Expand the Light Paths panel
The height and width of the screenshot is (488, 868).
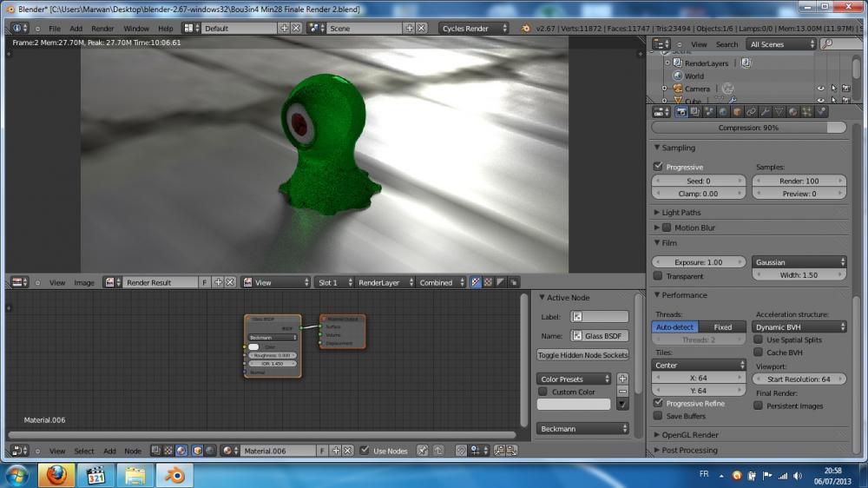coord(681,212)
